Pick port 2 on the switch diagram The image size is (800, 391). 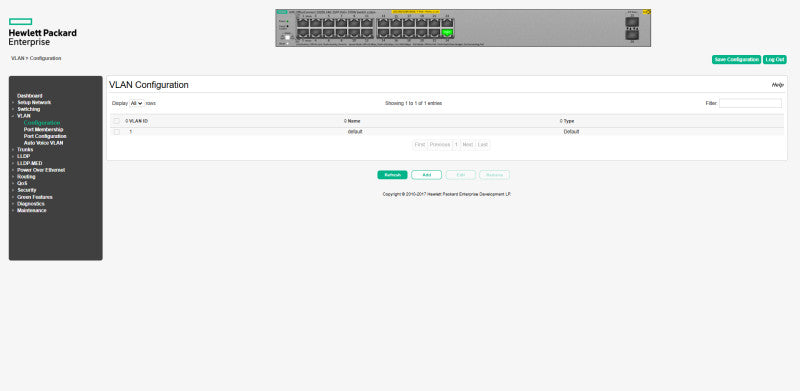303,33
